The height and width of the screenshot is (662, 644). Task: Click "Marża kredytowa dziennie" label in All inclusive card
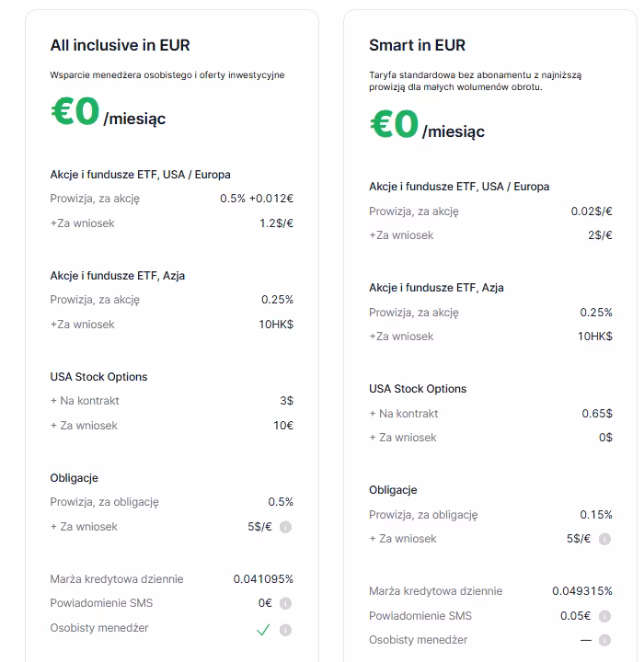coord(117,579)
